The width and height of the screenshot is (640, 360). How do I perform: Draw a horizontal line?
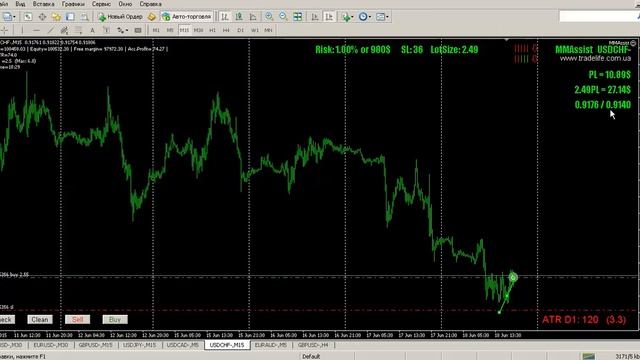tap(36, 30)
